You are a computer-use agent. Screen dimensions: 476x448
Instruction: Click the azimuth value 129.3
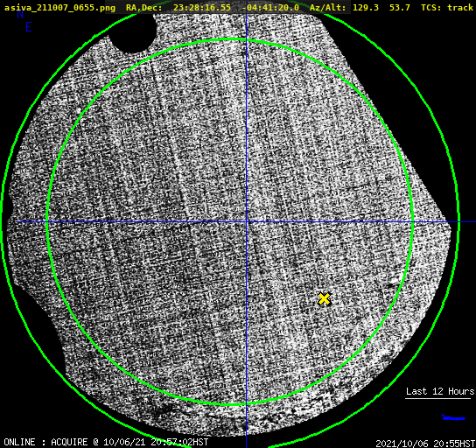366,8
